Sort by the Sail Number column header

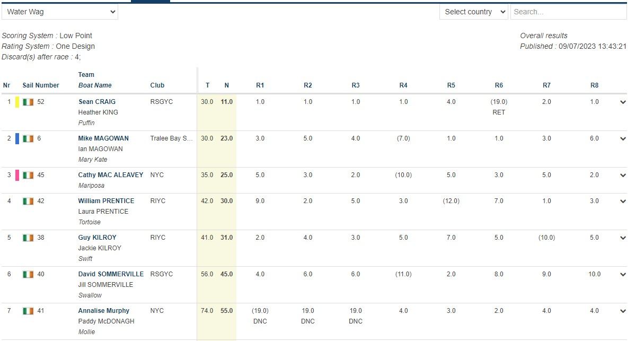click(x=41, y=85)
